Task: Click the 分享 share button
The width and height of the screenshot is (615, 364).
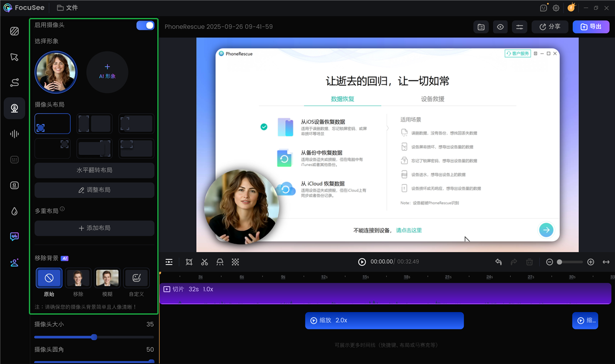Action: click(550, 27)
